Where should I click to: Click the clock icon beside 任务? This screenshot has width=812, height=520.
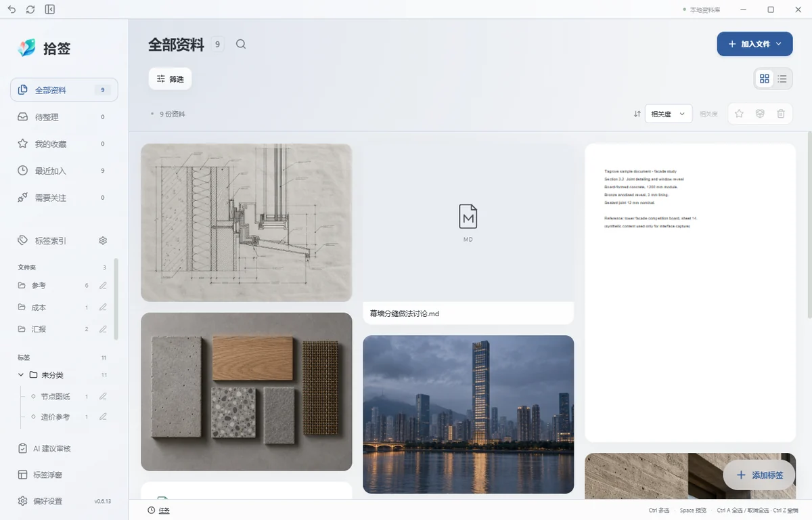tap(152, 511)
